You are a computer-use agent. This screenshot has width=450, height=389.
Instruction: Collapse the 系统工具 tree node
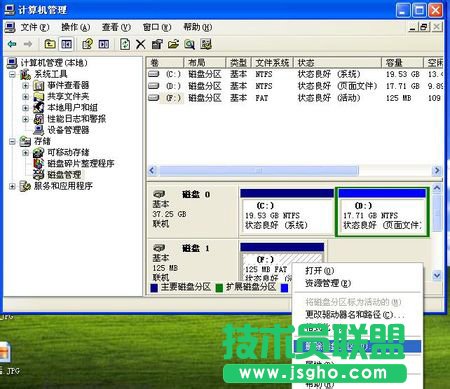pyautogui.click(x=12, y=74)
